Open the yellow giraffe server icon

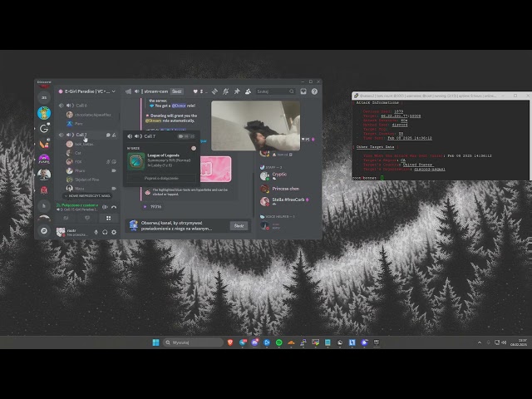44,113
